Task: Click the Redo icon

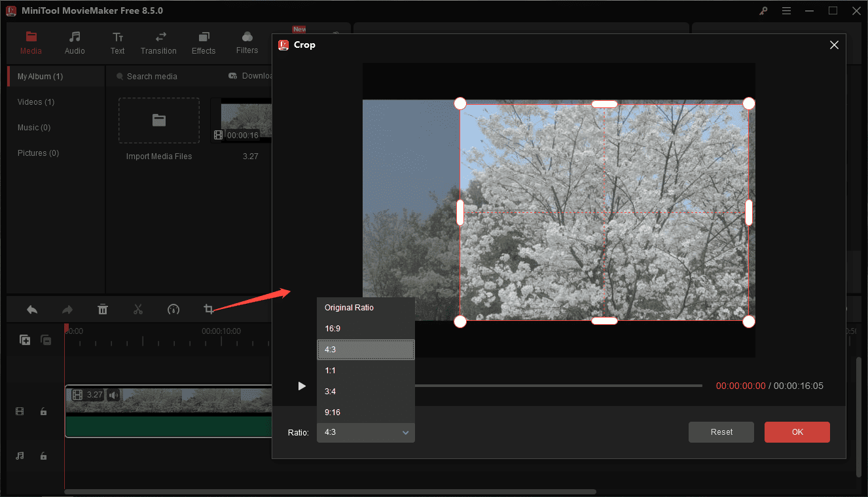Action: (x=67, y=309)
